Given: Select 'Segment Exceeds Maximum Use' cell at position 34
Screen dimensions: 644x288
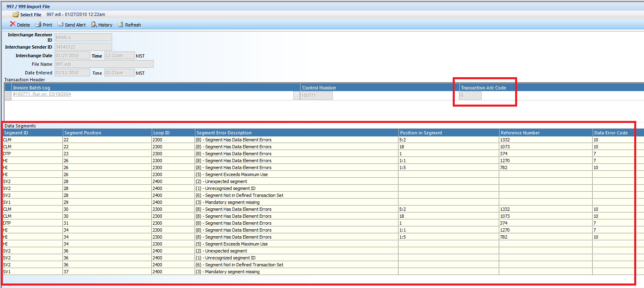Looking at the screenshot, I should click(x=297, y=244).
